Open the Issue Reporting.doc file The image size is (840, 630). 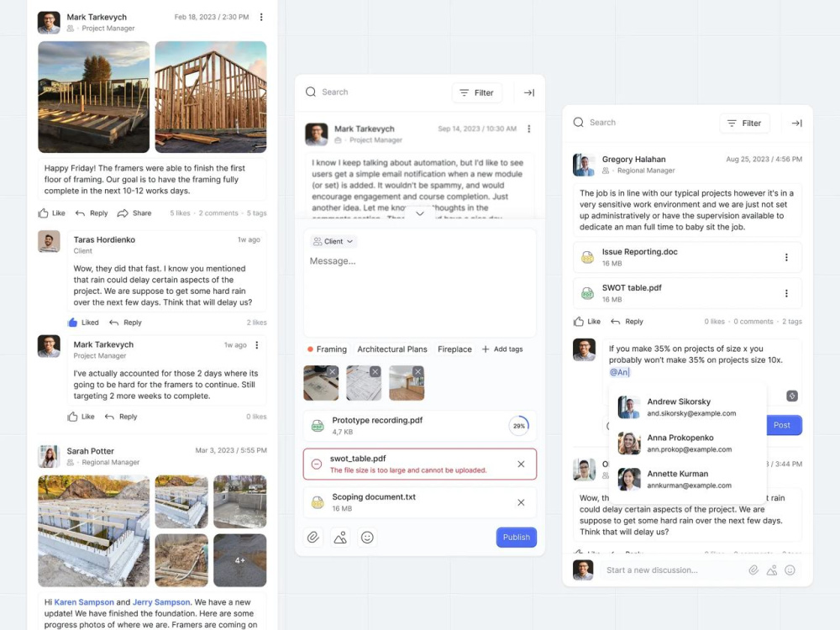pos(687,258)
